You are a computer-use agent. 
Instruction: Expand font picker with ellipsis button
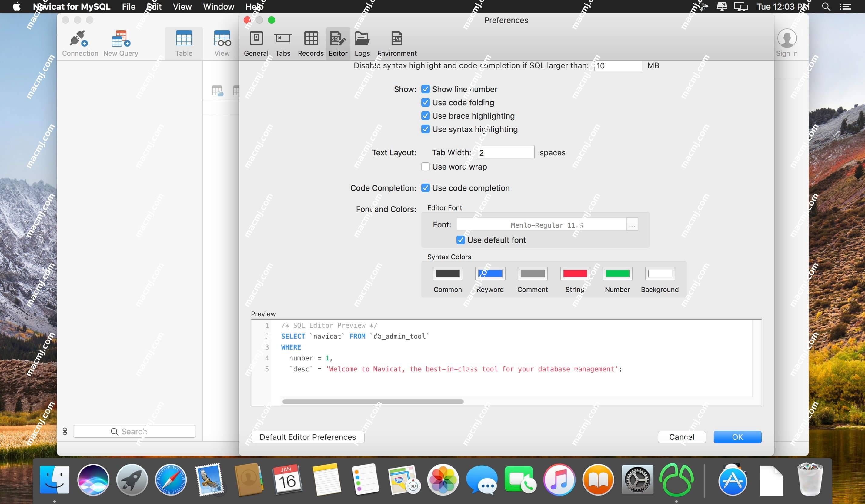point(632,225)
